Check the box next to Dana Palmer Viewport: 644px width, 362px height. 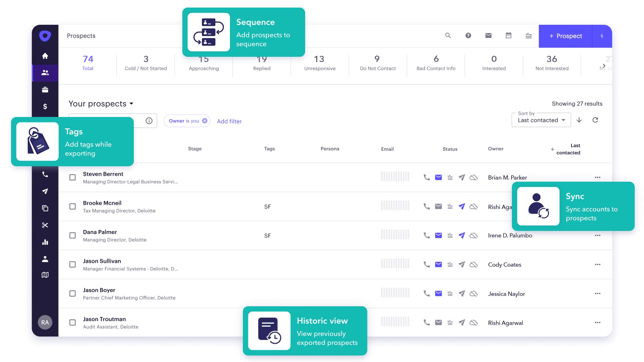73,235
